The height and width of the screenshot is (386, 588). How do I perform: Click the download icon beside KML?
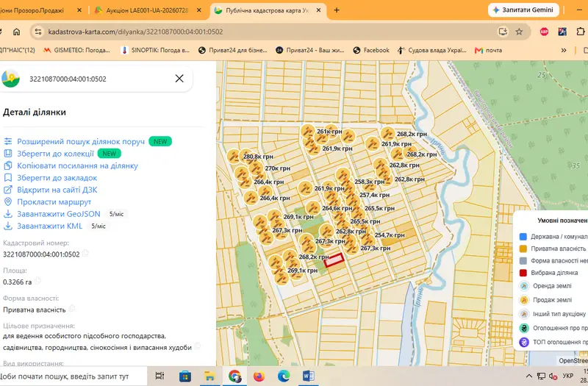point(8,226)
